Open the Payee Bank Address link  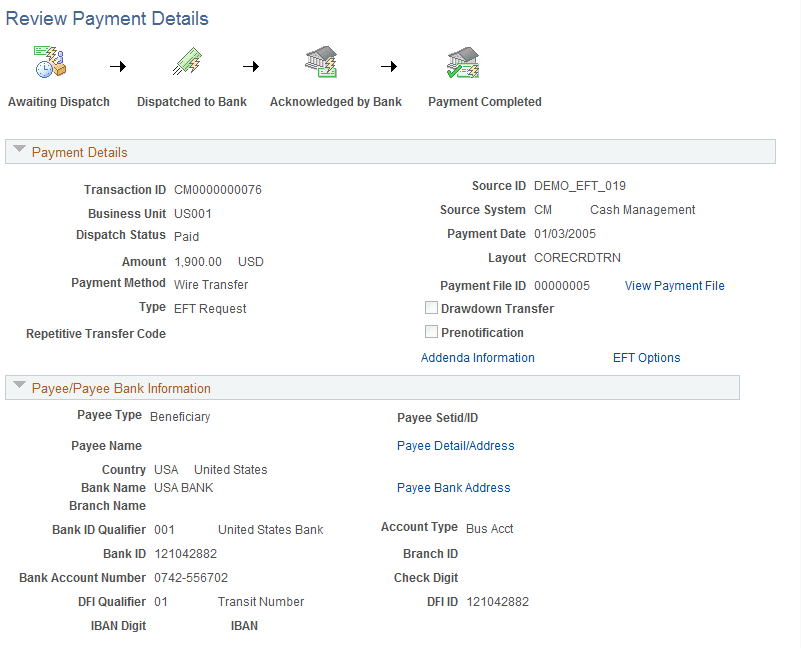coord(453,487)
